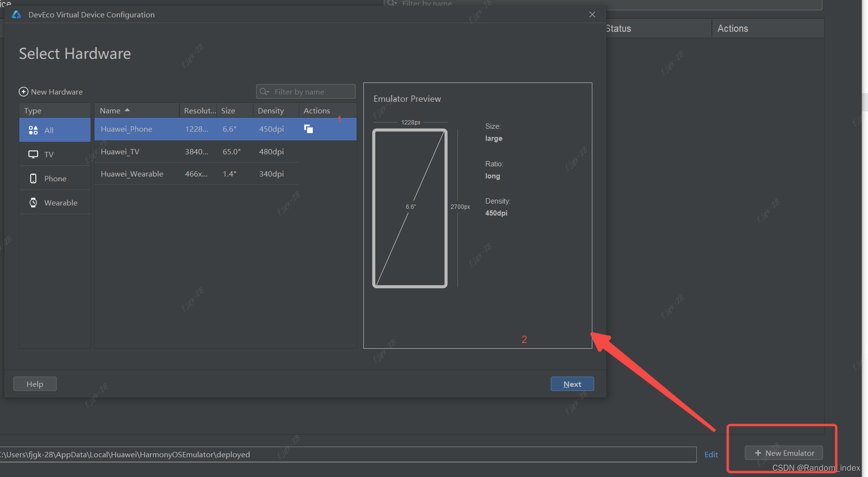Viewport: 868px width, 477px height.
Task: Click Filter by name field in device manager
Action: (602, 4)
